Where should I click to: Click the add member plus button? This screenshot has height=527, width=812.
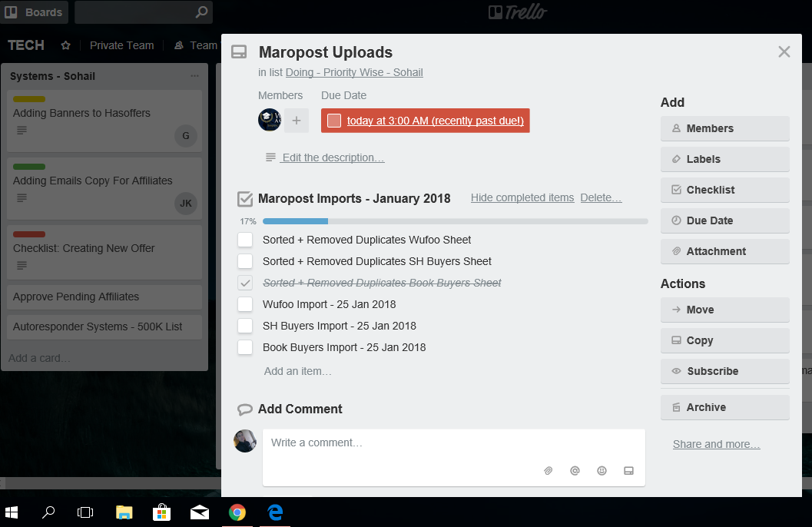tap(297, 121)
